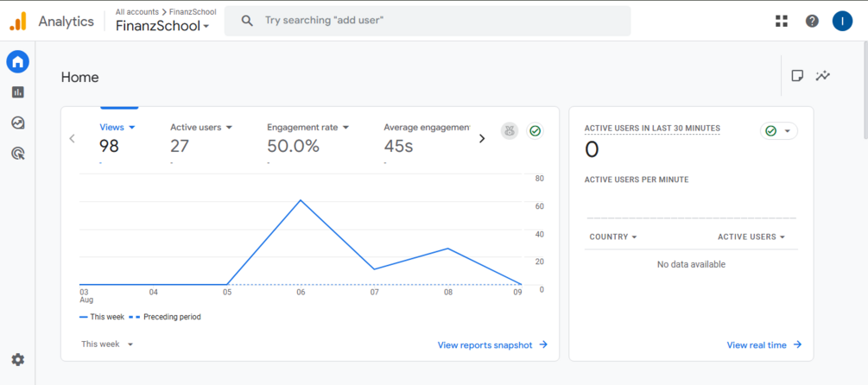868x385 pixels.
Task: Open the Reports sidebar icon
Action: [x=17, y=92]
